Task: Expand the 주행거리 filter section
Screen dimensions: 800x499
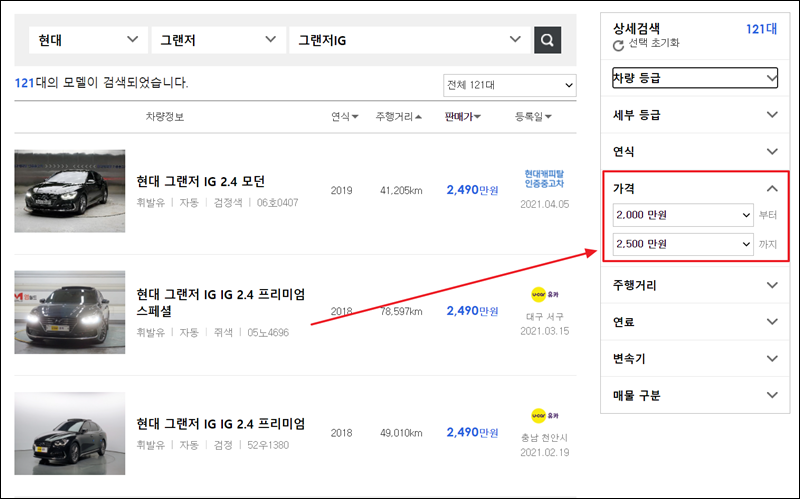Action: (695, 285)
